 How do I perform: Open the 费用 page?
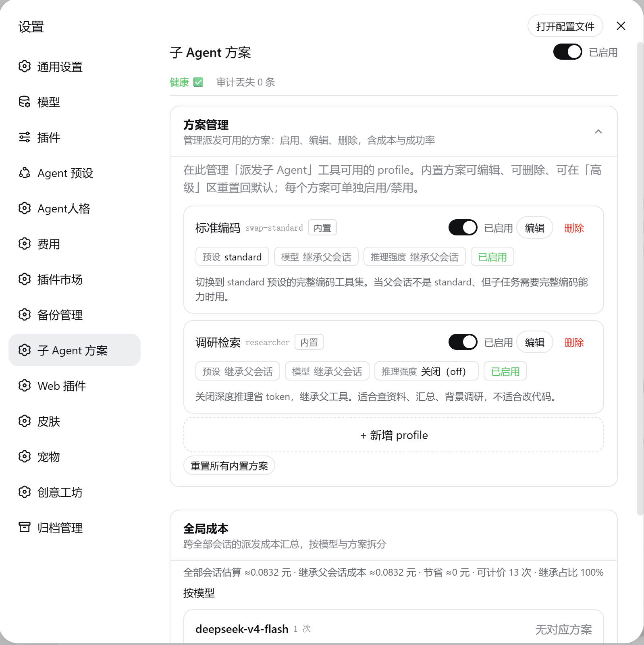click(x=75, y=244)
